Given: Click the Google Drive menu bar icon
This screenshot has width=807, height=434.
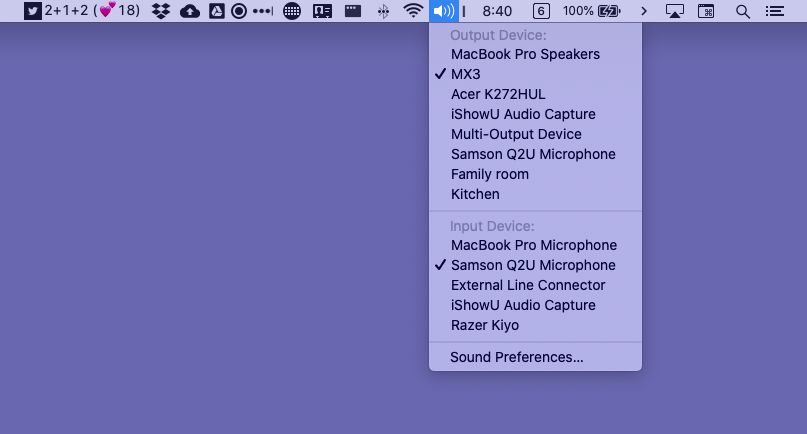Looking at the screenshot, I should (x=215, y=11).
